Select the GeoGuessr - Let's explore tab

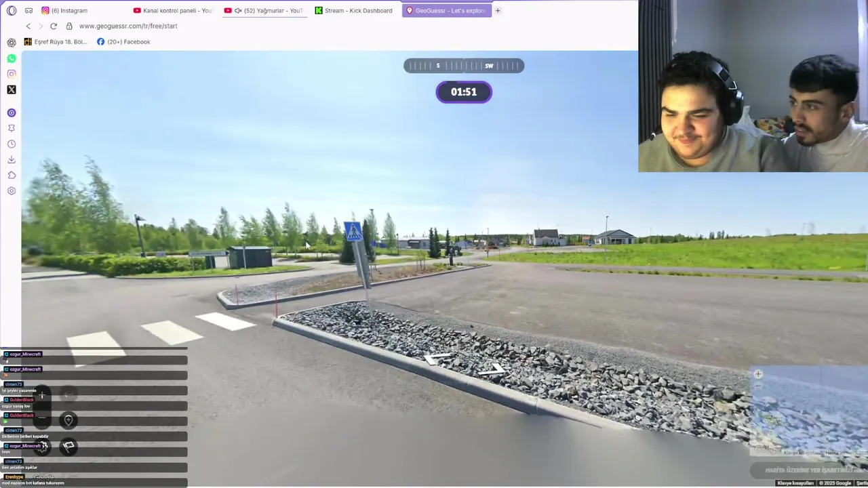[x=446, y=11]
